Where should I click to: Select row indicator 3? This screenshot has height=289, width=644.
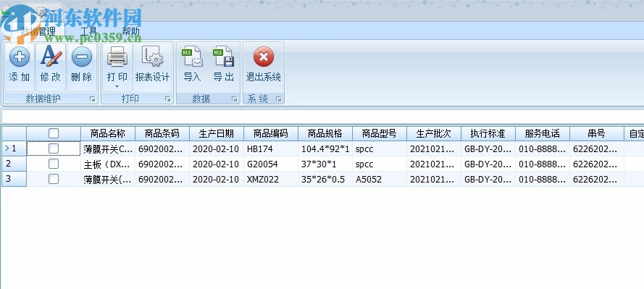click(x=14, y=179)
